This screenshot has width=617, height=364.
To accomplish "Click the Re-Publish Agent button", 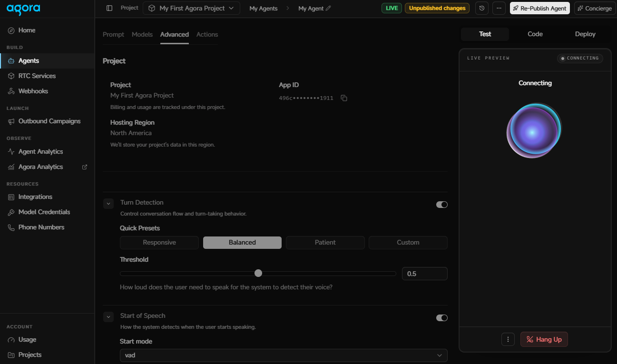I will [540, 8].
